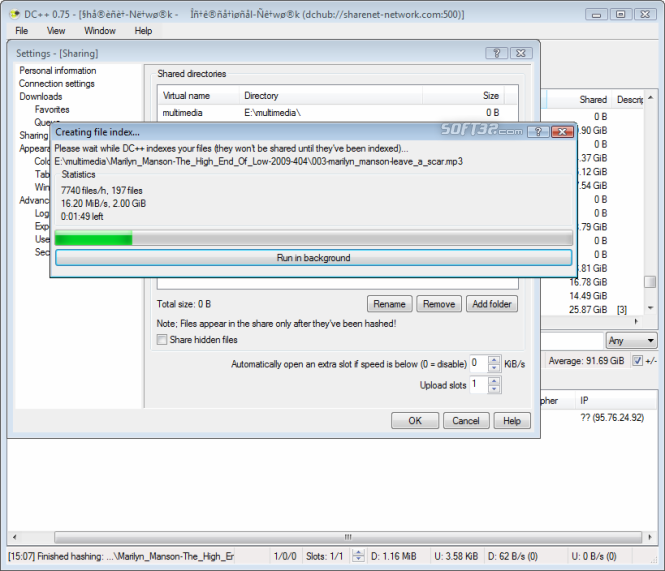Click horizontal scrollbar at bottom of main window
The width and height of the screenshot is (665, 571).
point(348,537)
